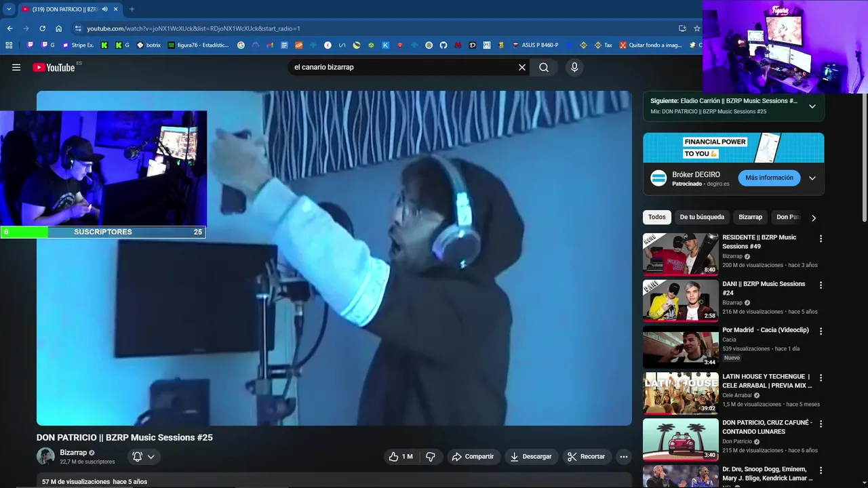Open the Cele Arrabal channel link
This screenshot has width=868, height=488.
[737, 395]
